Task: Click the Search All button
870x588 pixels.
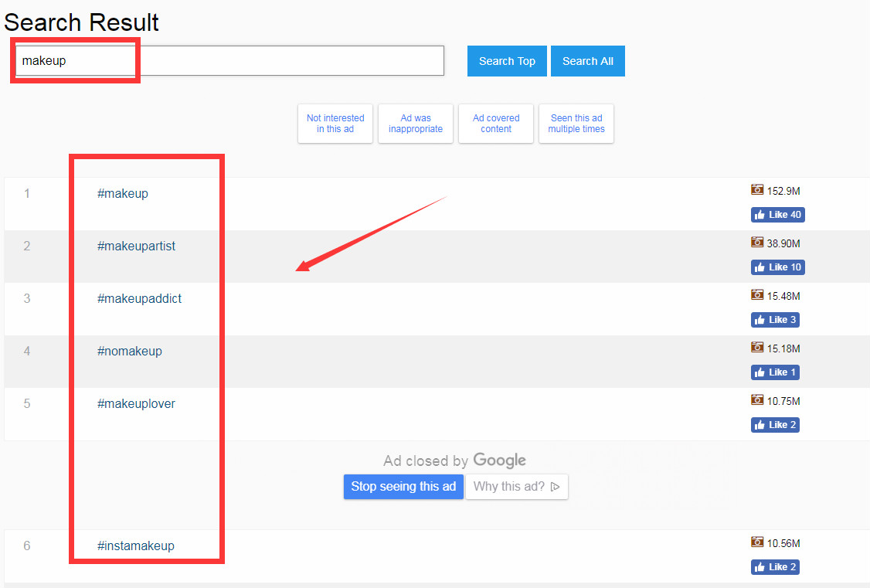Action: (587, 61)
